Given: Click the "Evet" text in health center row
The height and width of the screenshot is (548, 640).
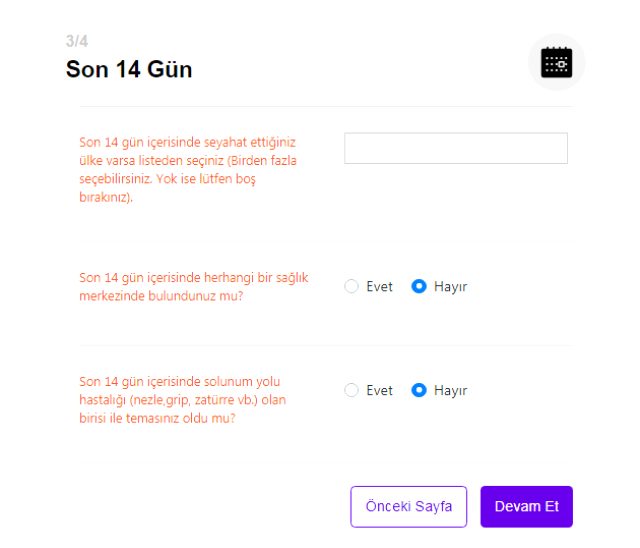Looking at the screenshot, I should 379,286.
